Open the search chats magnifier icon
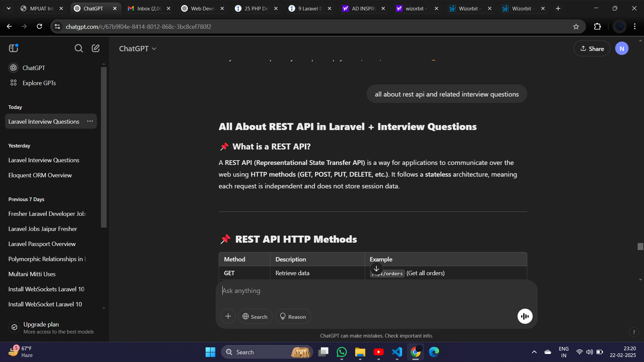 [78, 48]
